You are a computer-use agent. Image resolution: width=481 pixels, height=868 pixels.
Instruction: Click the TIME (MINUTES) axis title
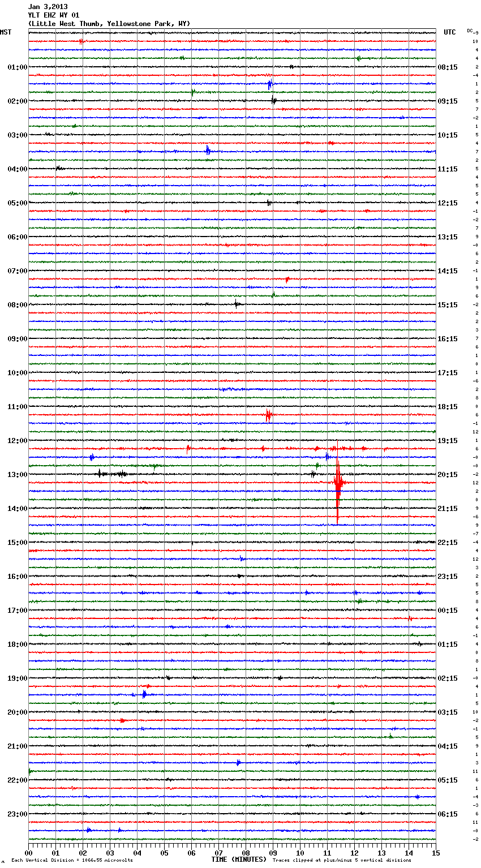(239, 860)
